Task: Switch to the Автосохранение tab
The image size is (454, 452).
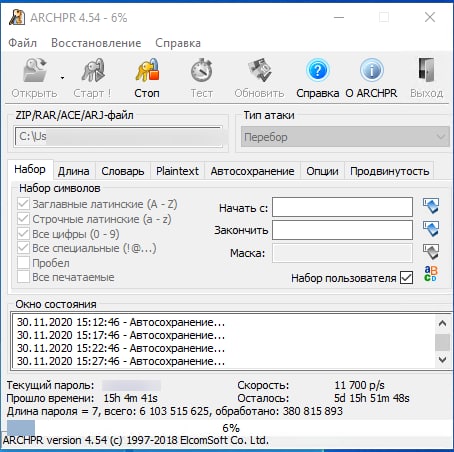Action: pyautogui.click(x=252, y=171)
